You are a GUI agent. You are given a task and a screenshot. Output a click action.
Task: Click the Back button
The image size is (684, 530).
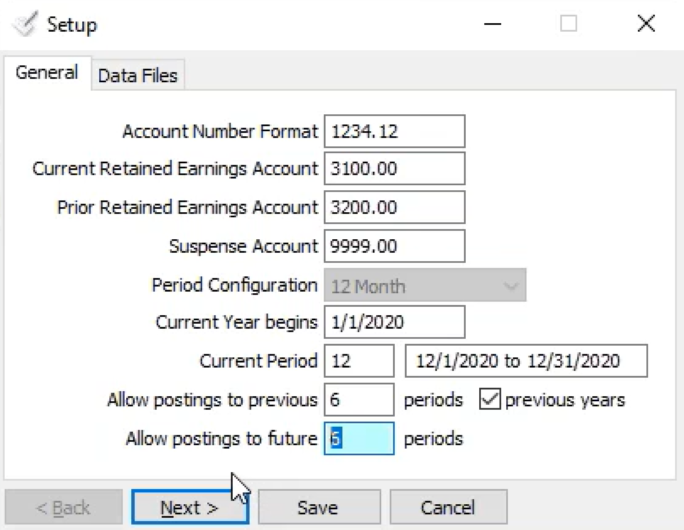64,508
